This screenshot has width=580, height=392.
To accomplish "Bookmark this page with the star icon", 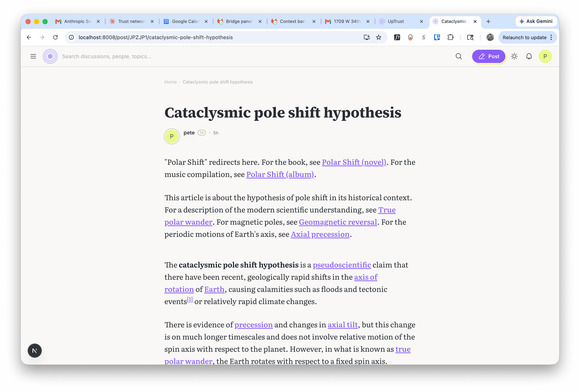I will 379,38.
